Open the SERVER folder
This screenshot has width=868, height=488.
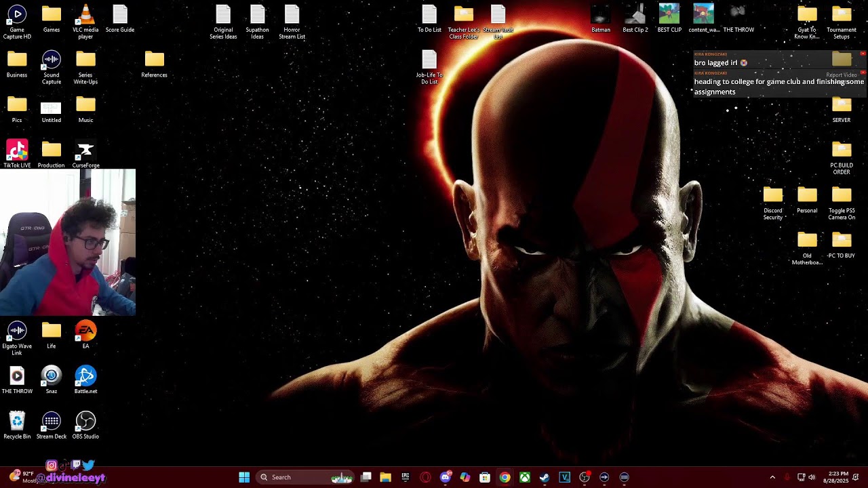(x=842, y=109)
